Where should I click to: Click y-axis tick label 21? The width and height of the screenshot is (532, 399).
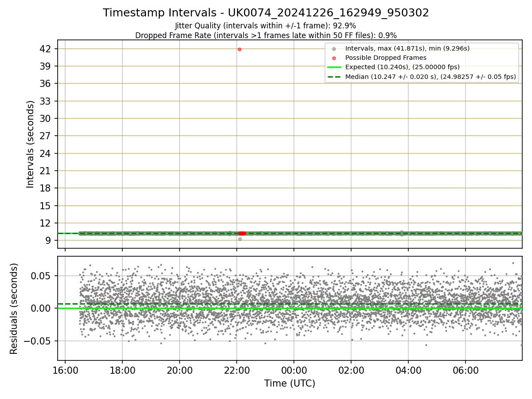(x=45, y=171)
